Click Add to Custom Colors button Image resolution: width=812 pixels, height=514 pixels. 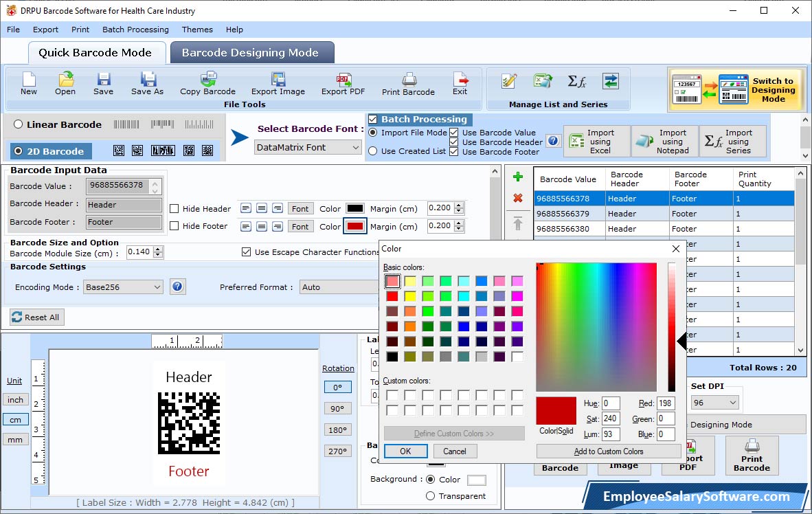click(x=609, y=451)
